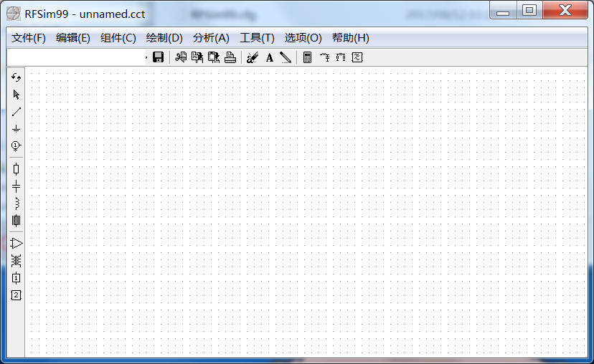Viewport: 594px width, 364px height.
Task: Click the attenuator design icon
Action: [341, 57]
